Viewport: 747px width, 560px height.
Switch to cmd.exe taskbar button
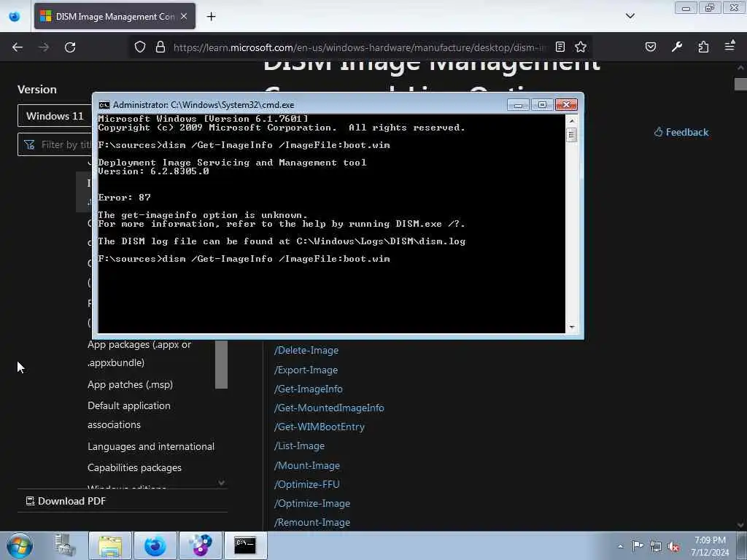(245, 545)
